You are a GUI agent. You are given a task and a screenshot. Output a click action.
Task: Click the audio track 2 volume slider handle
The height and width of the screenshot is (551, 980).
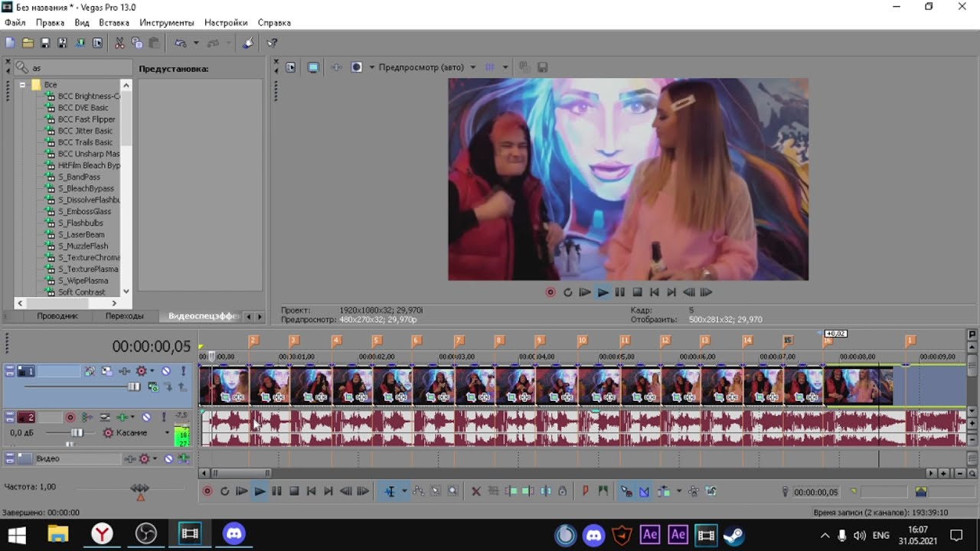[77, 433]
